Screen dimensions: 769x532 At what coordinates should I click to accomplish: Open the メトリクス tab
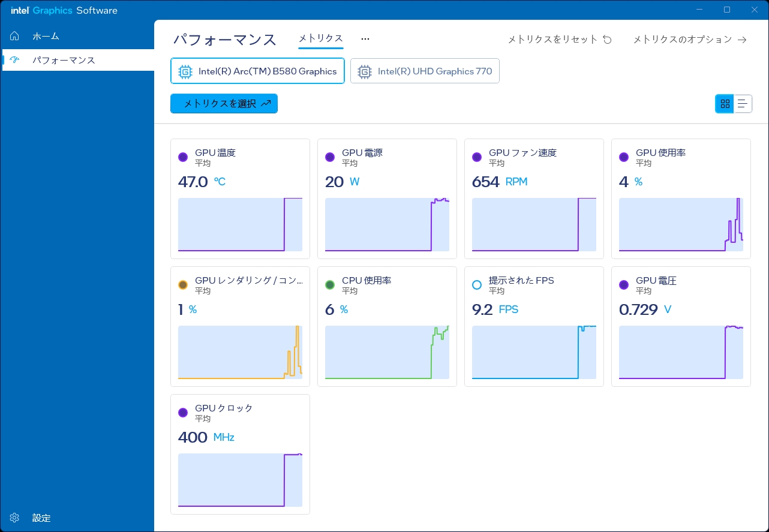point(321,38)
